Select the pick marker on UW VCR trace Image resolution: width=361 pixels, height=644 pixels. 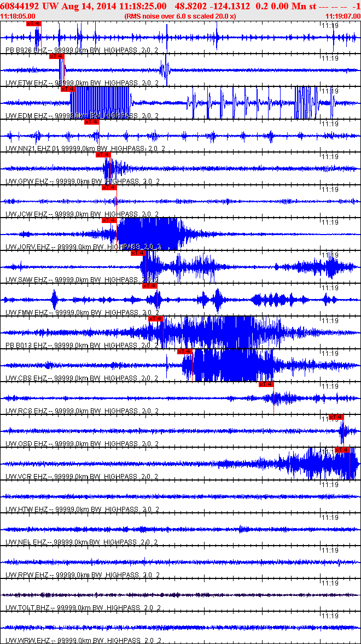342,450
